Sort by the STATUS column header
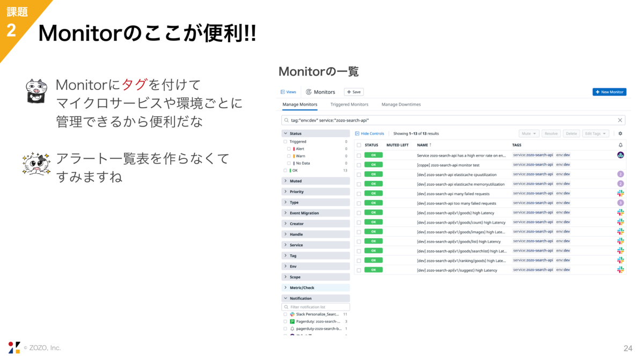This screenshot has width=644, height=362. tap(371, 145)
